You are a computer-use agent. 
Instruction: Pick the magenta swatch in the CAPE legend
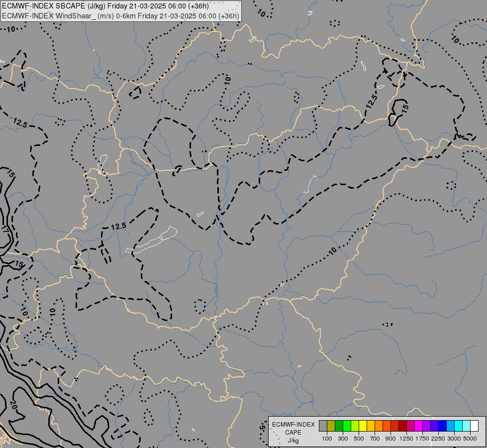pyautogui.click(x=419, y=426)
